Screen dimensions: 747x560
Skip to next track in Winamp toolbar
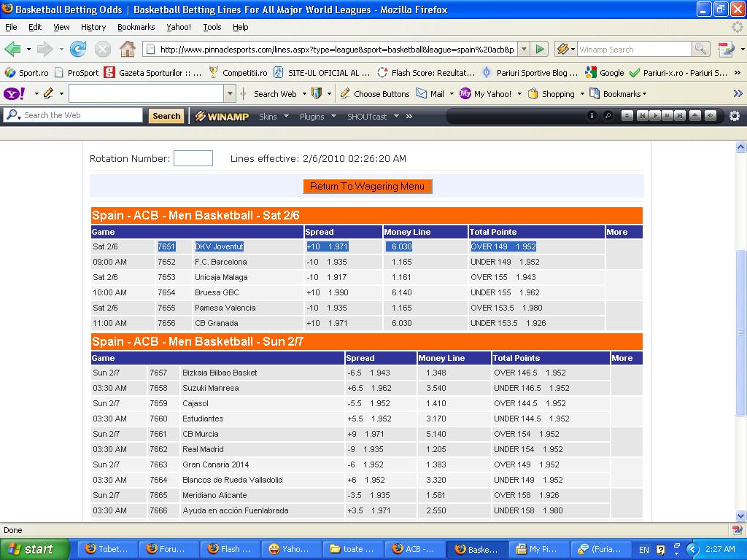[680, 116]
